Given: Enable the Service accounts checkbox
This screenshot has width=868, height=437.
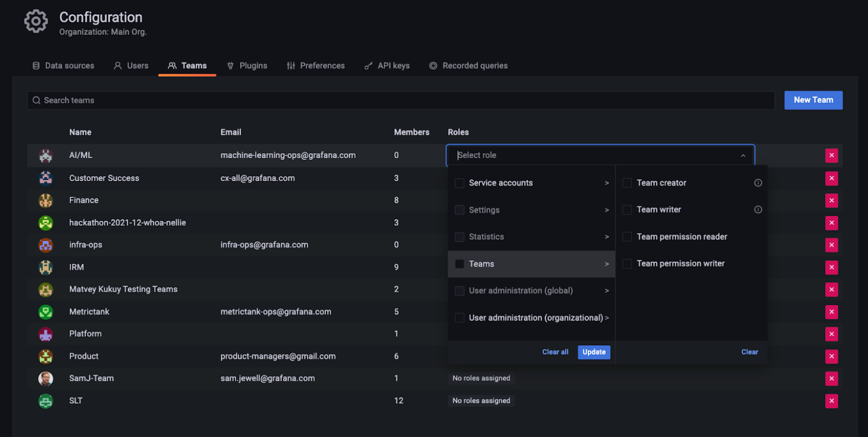Looking at the screenshot, I should click(459, 183).
